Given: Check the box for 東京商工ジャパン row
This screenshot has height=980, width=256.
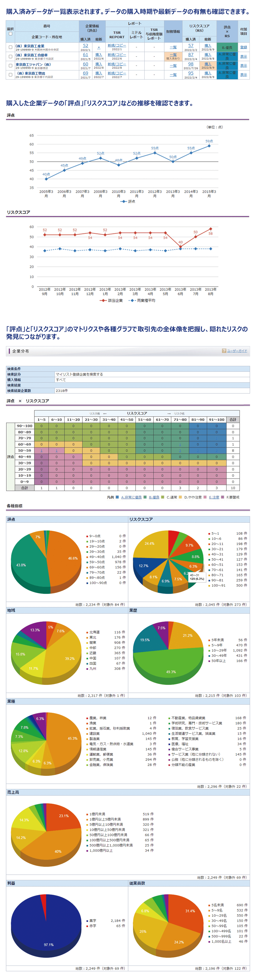Looking at the screenshot, I should click(x=10, y=66).
